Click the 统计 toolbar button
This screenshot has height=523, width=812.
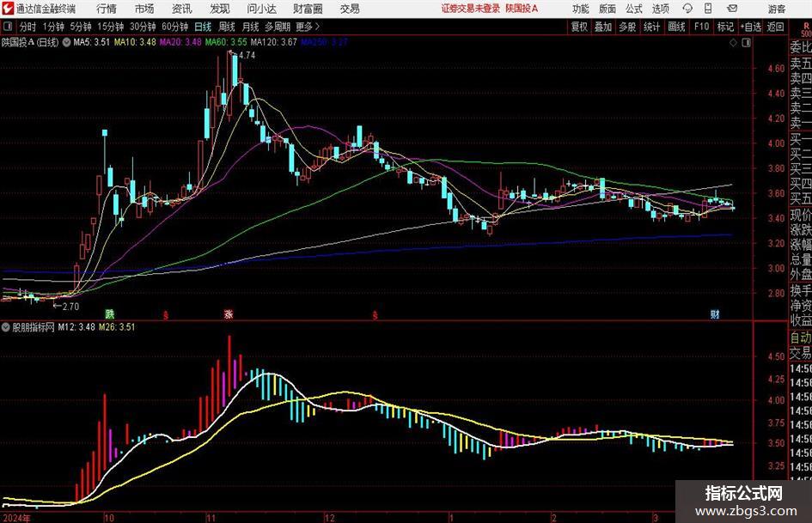(651, 27)
